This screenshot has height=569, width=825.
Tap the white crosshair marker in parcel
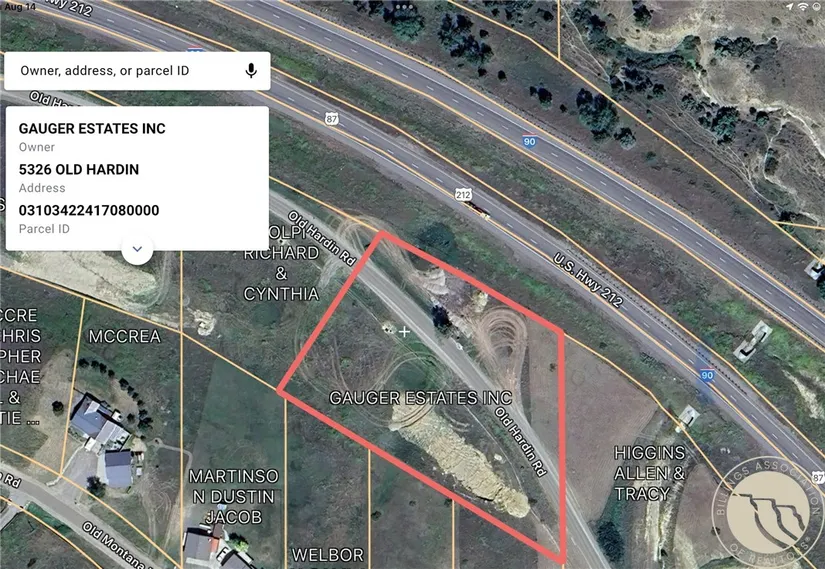pyautogui.click(x=404, y=332)
